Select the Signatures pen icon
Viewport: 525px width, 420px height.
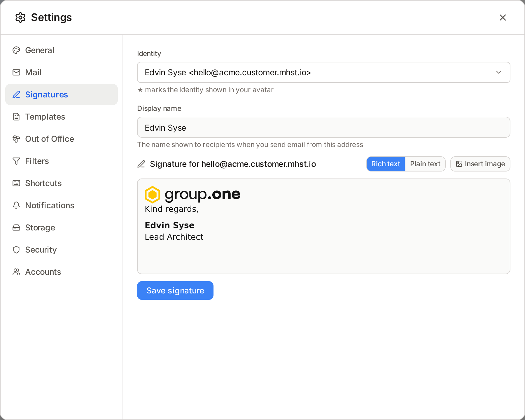(x=16, y=94)
